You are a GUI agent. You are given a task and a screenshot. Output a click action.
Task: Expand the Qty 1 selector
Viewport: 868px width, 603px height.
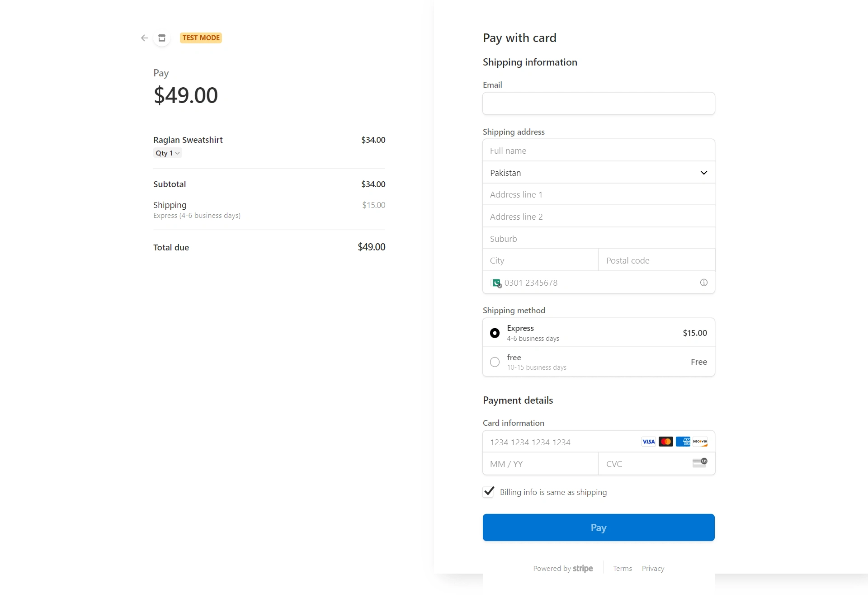[168, 153]
